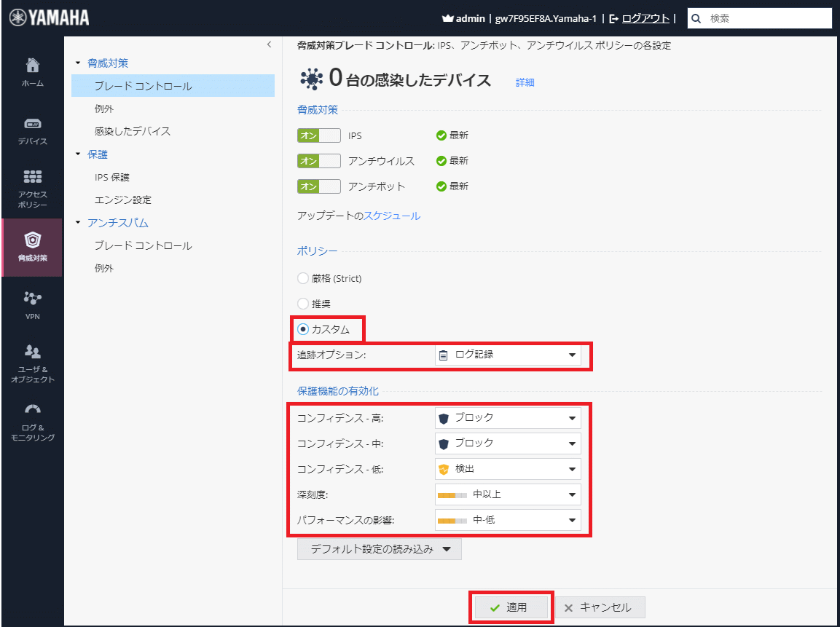Toggle the IPS on/off switch
Image resolution: width=840 pixels, height=627 pixels.
[x=319, y=135]
